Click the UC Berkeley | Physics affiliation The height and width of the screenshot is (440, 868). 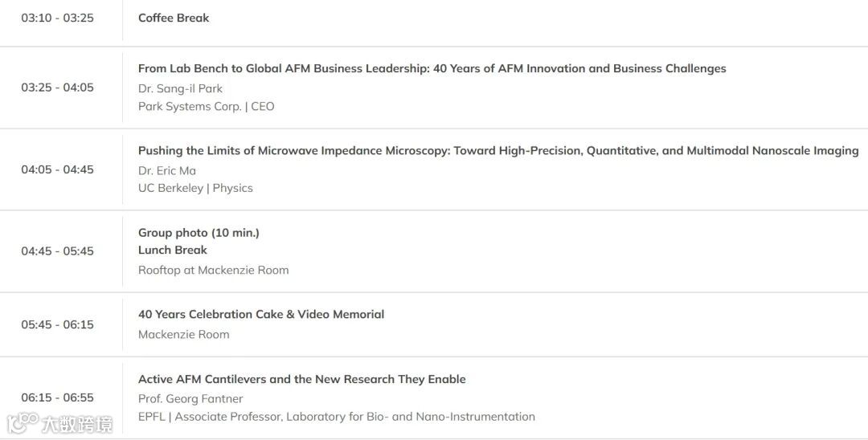click(x=195, y=188)
